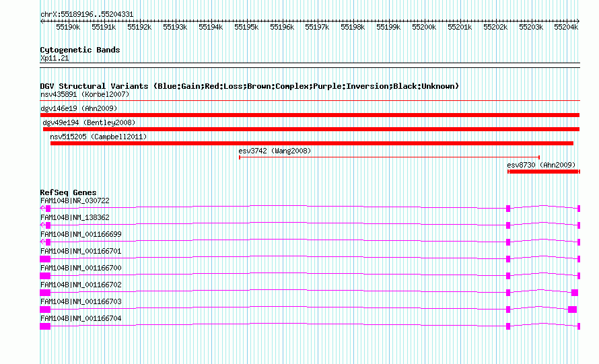Open transcript FAM104B|NM_001166702 label

[x=81, y=285]
